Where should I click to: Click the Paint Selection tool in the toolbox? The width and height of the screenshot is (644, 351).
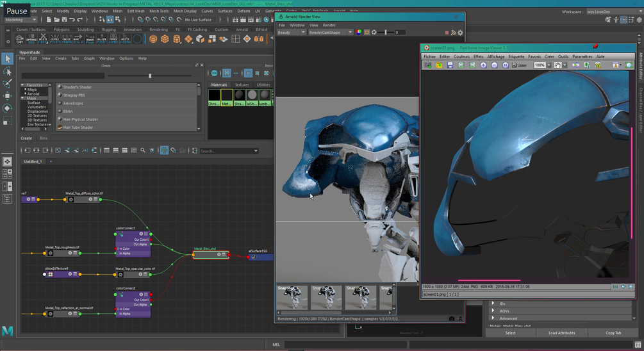[x=8, y=83]
